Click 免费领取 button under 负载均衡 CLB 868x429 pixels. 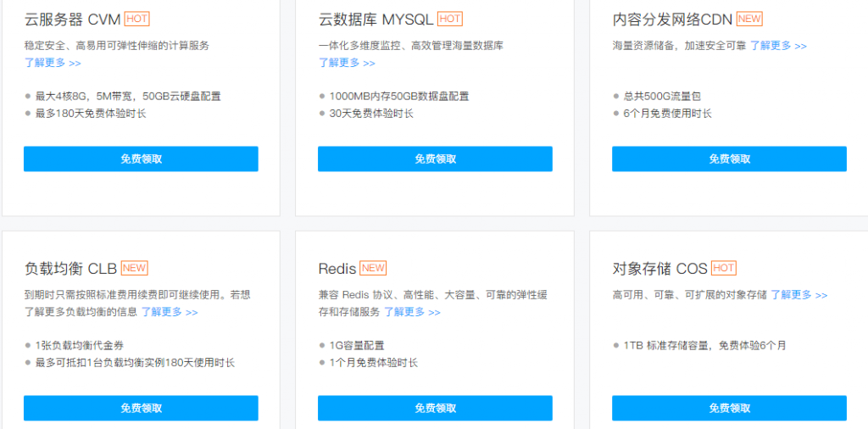pyautogui.click(x=141, y=408)
